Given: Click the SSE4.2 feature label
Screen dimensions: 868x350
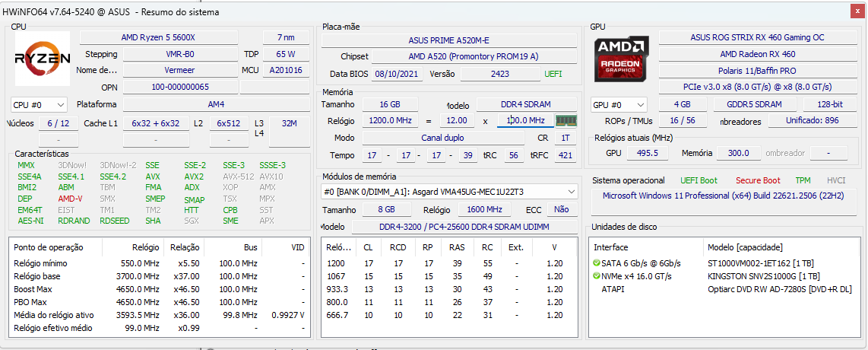Looking at the screenshot, I should (x=113, y=177).
